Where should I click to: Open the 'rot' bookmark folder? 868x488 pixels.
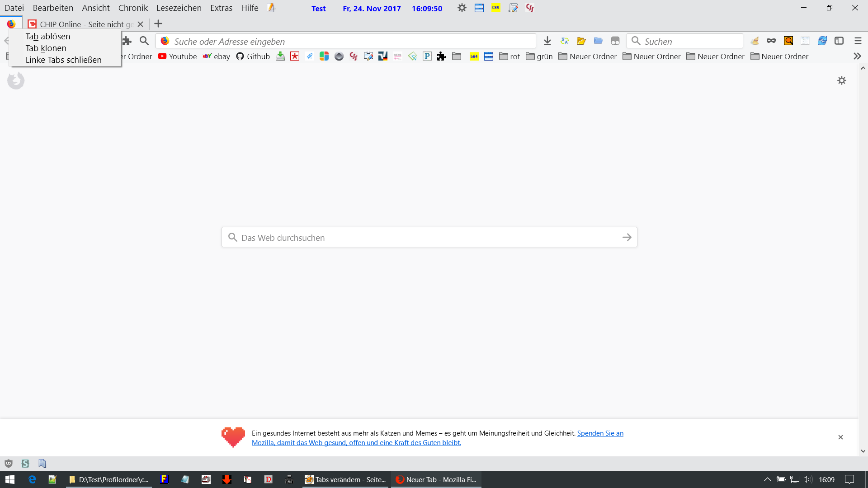point(509,56)
